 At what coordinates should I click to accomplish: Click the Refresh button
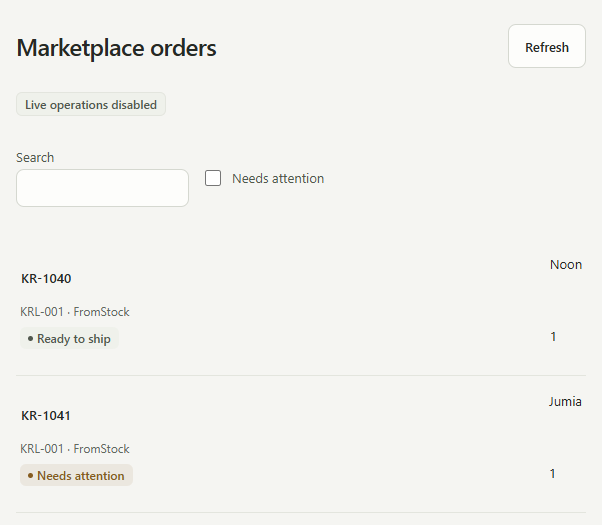click(547, 46)
